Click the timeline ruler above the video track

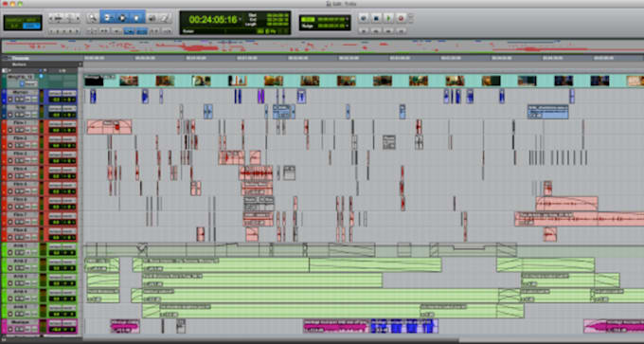tap(363, 58)
